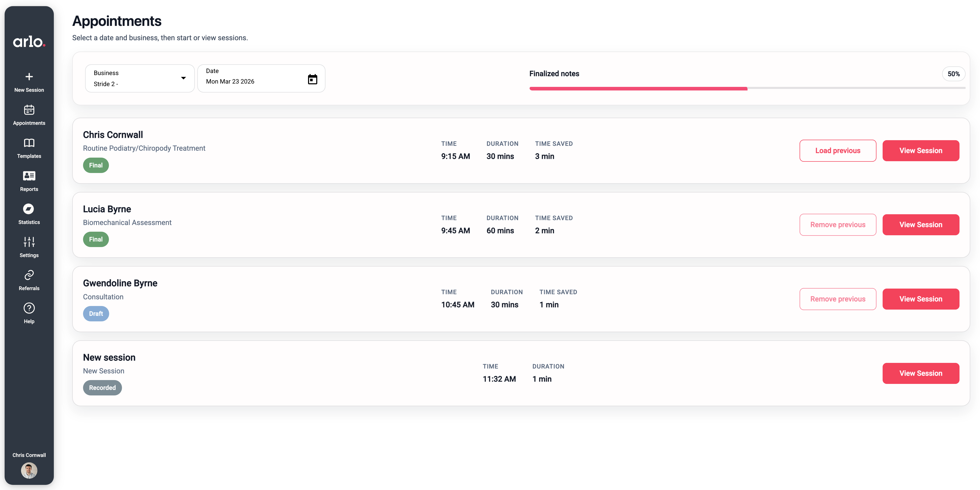Open the Statistics compass icon
The image size is (980, 490).
29,209
